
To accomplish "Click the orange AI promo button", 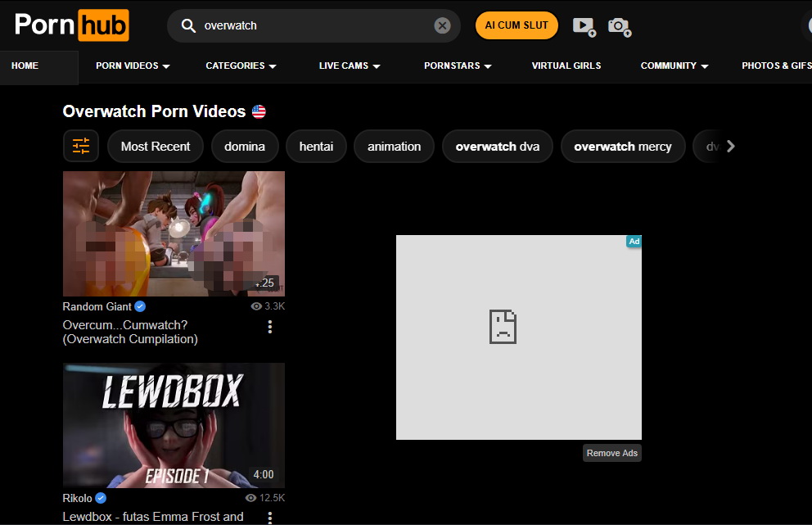I will 517,25.
